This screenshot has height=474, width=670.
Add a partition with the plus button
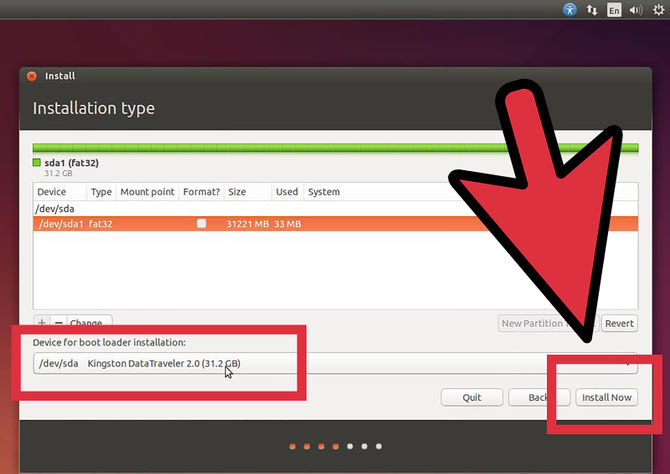point(42,322)
